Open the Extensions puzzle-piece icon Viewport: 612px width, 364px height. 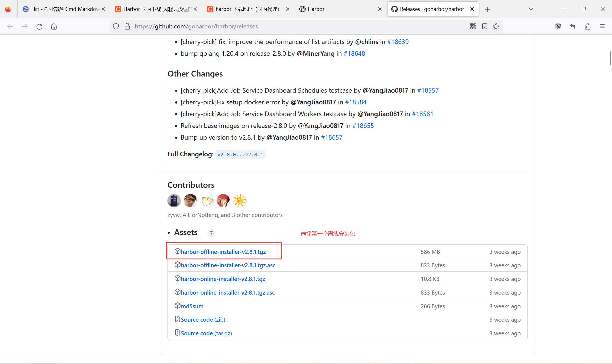[587, 26]
